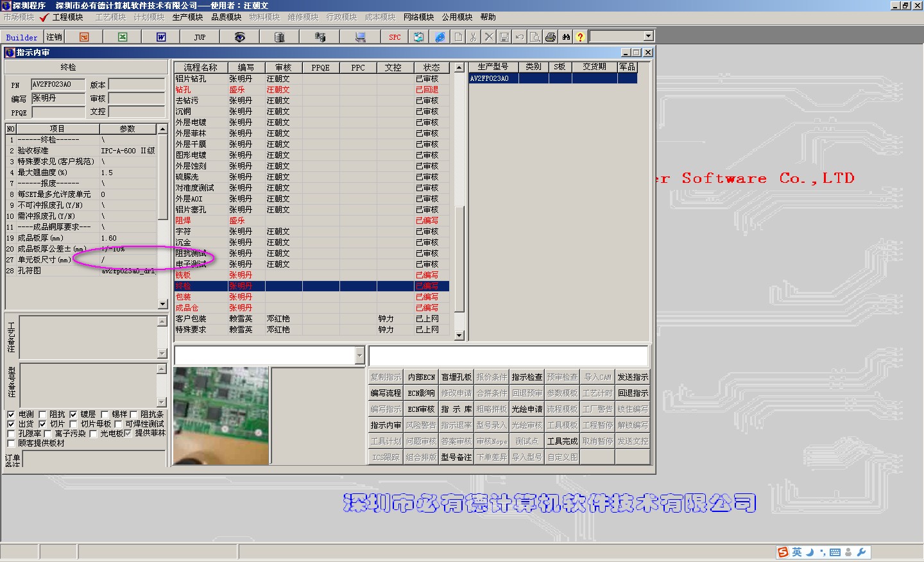This screenshot has height=562, width=924.
Task: Select the 钻孔 row in process list
Action: (x=311, y=90)
